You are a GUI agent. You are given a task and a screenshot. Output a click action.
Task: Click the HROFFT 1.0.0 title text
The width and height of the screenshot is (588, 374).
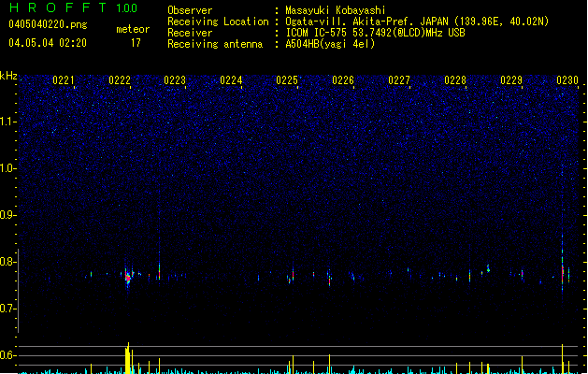pyautogui.click(x=73, y=7)
